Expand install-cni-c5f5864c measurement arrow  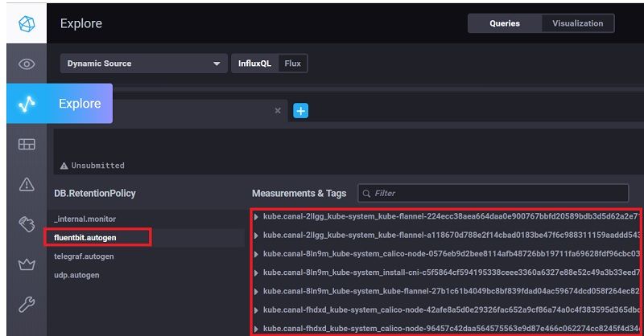click(256, 272)
